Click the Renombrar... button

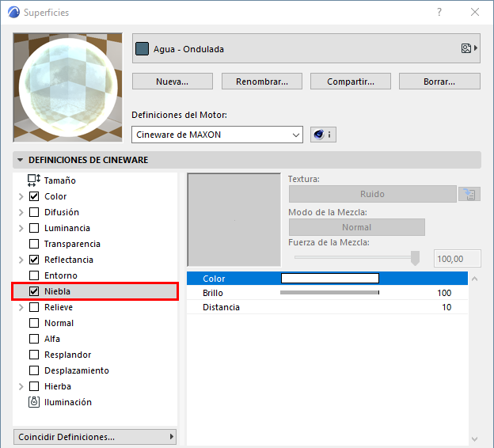coord(261,82)
